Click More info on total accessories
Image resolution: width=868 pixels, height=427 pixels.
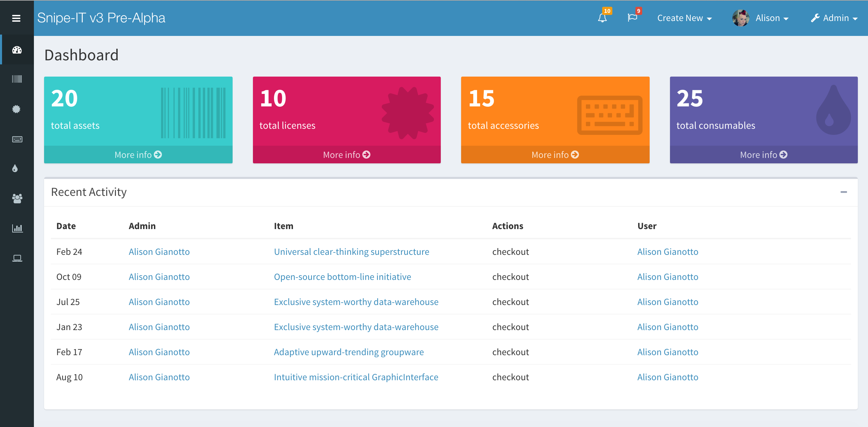tap(555, 155)
